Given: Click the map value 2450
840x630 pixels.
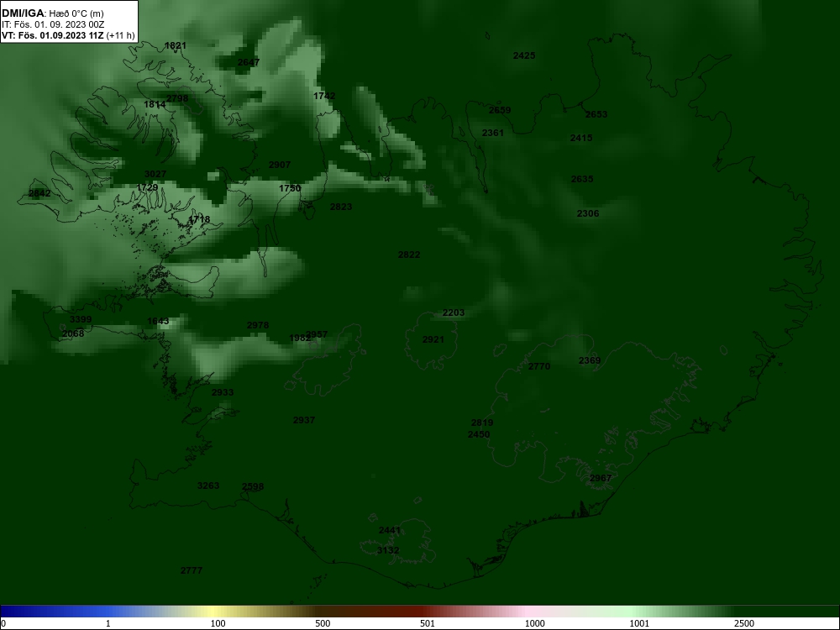Looking at the screenshot, I should tap(479, 434).
